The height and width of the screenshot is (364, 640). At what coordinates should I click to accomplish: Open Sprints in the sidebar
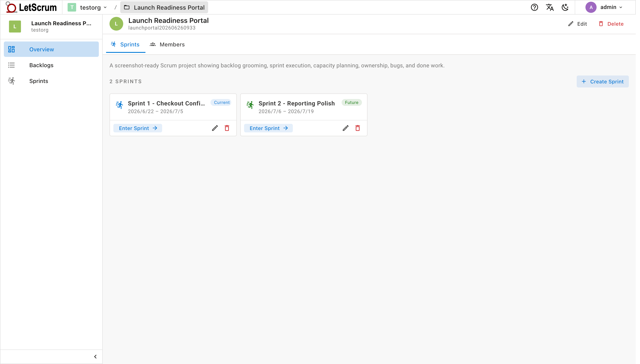(x=51, y=81)
